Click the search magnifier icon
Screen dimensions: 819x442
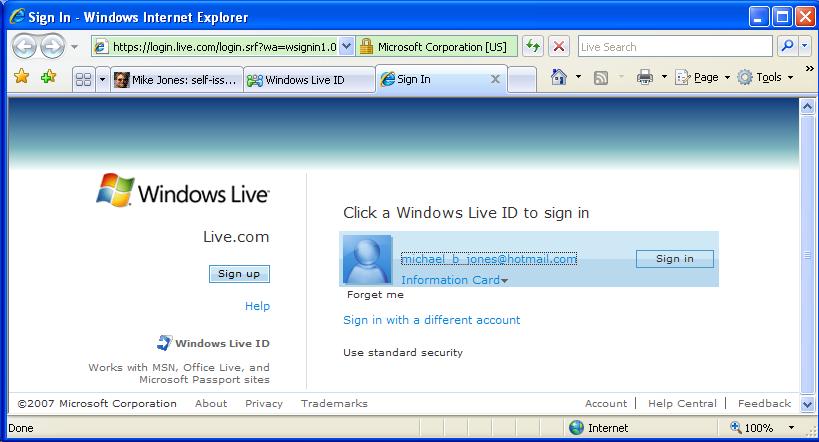click(787, 47)
